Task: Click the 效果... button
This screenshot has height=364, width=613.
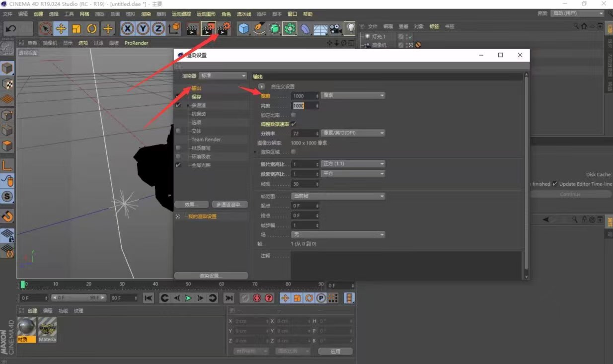Action: point(191,204)
